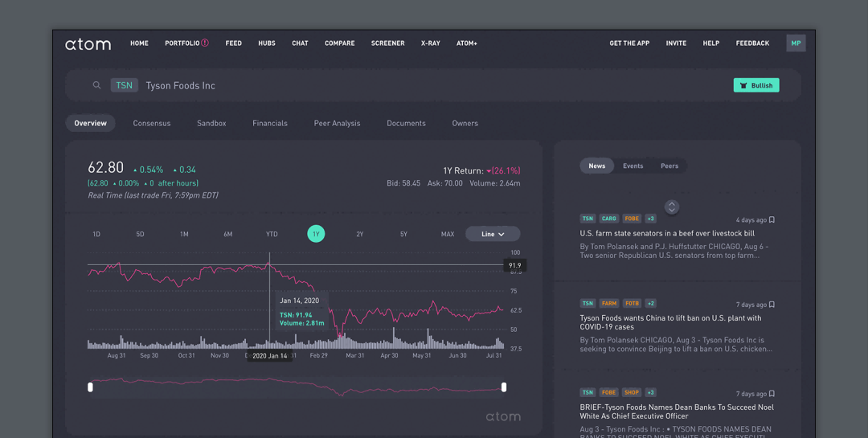Bookmark the Dean Banks CEO article

(x=772, y=394)
